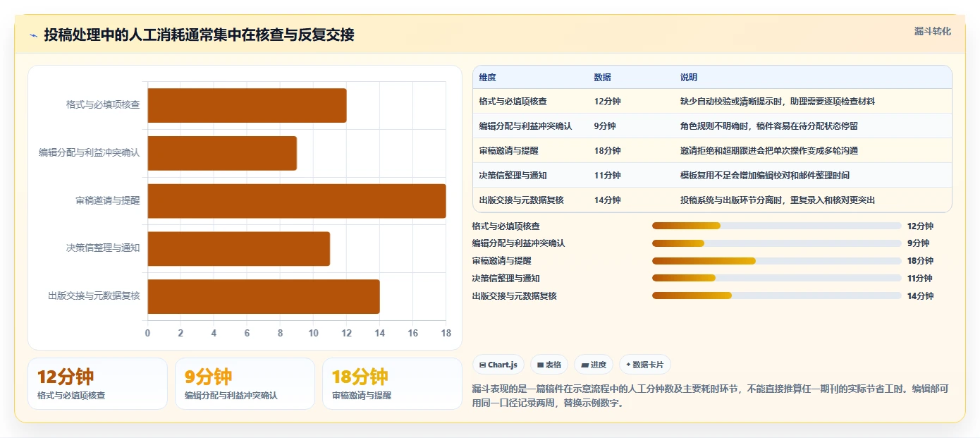Select the 进度 chip
This screenshot has height=438, width=980.
(x=594, y=365)
